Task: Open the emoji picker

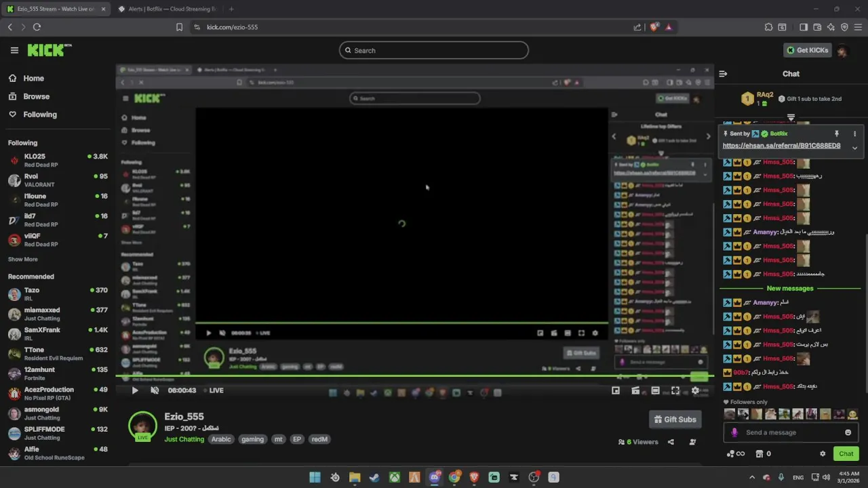Action: coord(848,432)
